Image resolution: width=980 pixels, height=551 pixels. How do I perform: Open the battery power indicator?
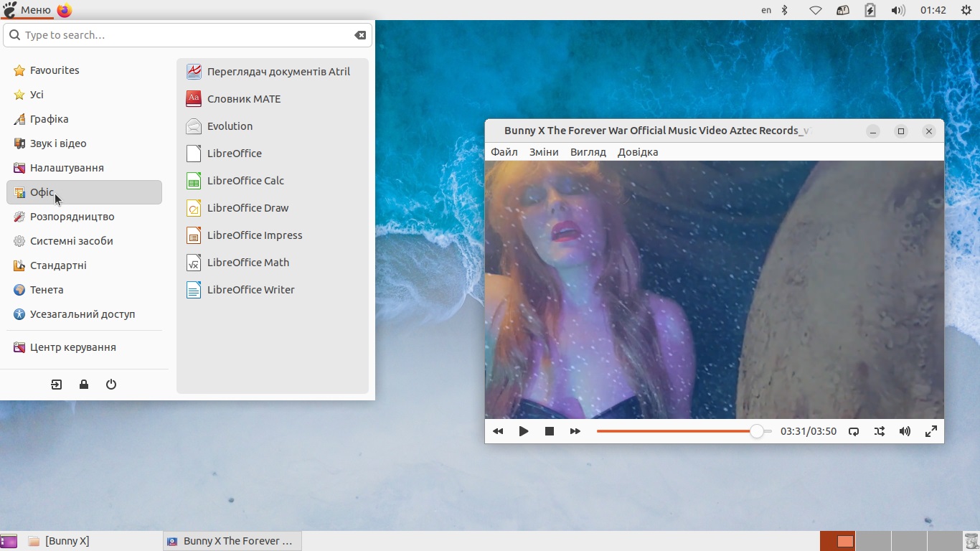870,10
